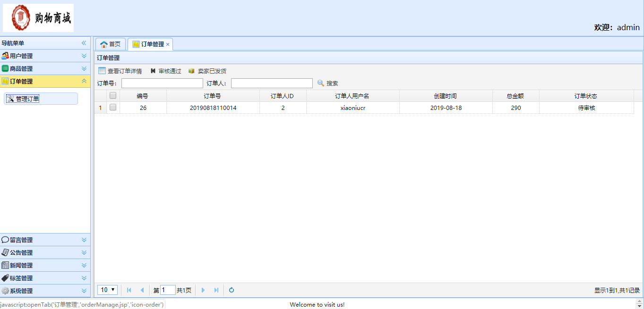
Task: Sort by 编号 column header
Action: click(143, 96)
